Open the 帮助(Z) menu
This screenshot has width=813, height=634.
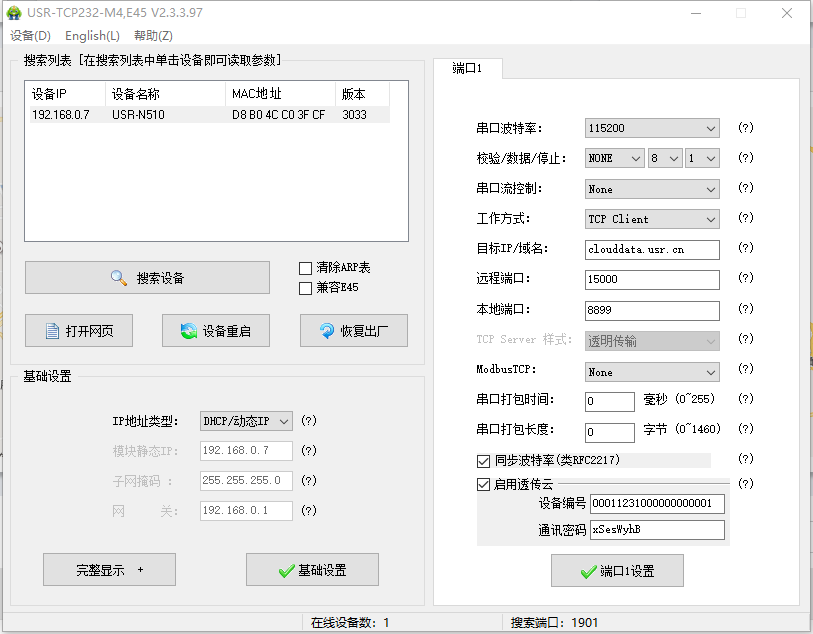coord(153,36)
